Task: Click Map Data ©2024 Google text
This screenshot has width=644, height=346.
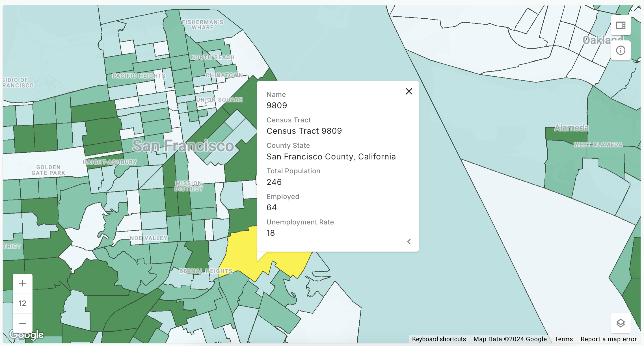Action: coord(510,339)
